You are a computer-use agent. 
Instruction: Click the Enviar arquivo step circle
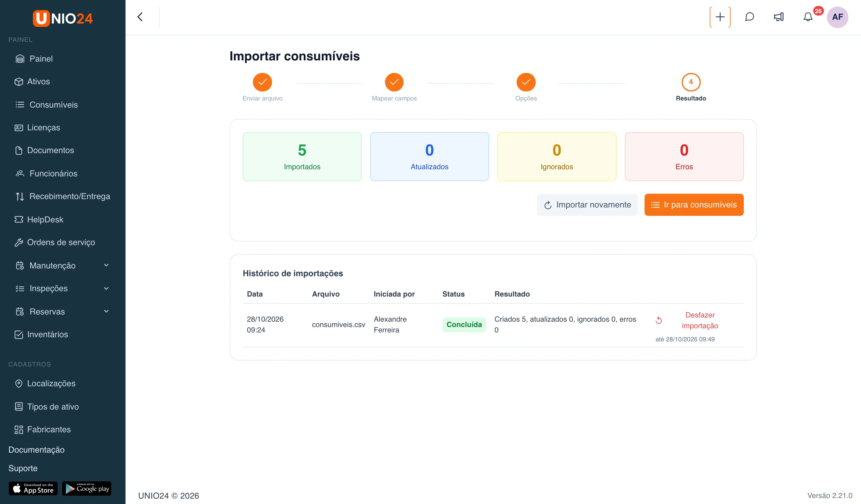262,82
